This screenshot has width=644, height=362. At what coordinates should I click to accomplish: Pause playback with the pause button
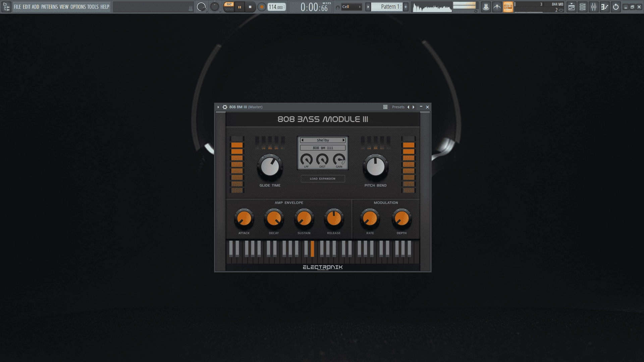click(239, 7)
